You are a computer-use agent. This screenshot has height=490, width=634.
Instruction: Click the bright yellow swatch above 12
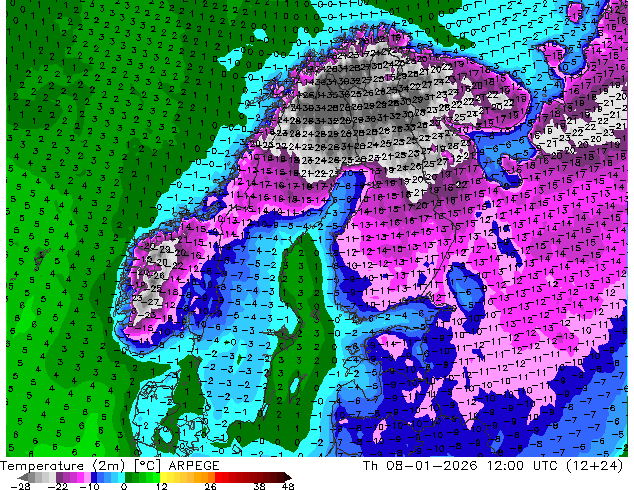(163, 477)
